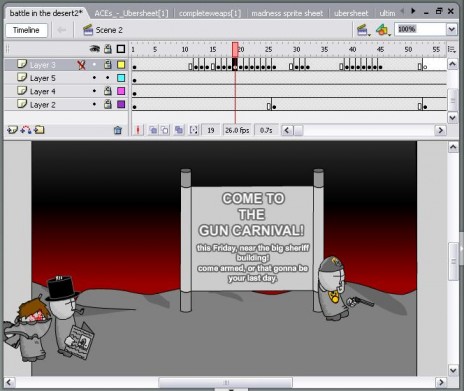Toggle visibility dot of Layer 5
This screenshot has height=391, width=464.
tap(94, 78)
